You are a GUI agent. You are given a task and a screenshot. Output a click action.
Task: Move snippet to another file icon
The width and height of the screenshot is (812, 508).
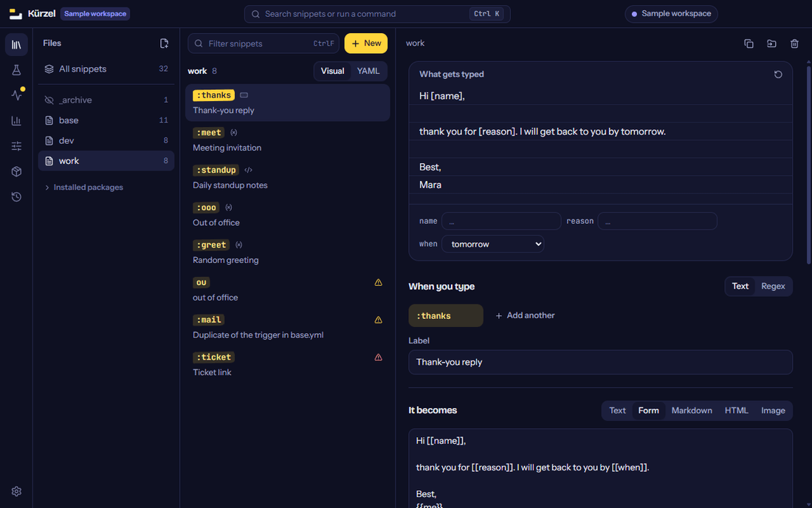(x=771, y=44)
